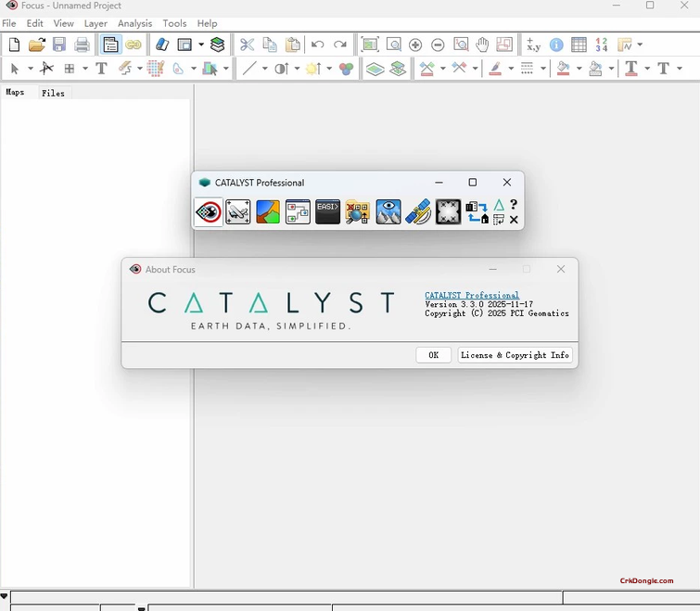Open dropdown beside the dotted line style icon

(x=543, y=69)
